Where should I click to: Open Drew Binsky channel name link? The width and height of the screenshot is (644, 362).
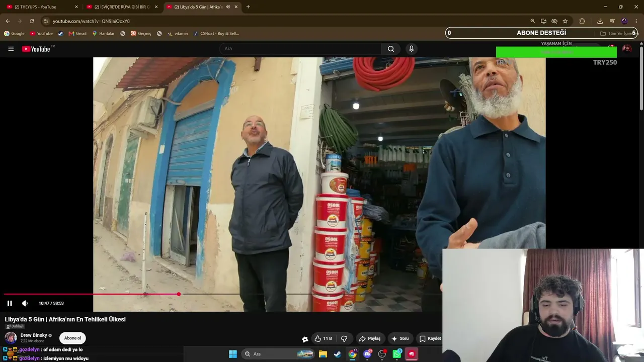pos(34,335)
